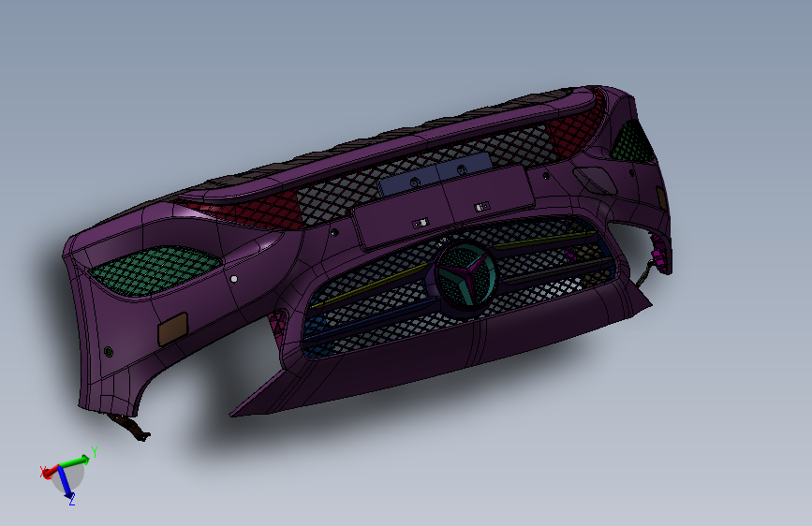Image resolution: width=812 pixels, height=526 pixels.
Task: Select the blue-gray bracket behind the plate panel
Action: click(x=436, y=173)
